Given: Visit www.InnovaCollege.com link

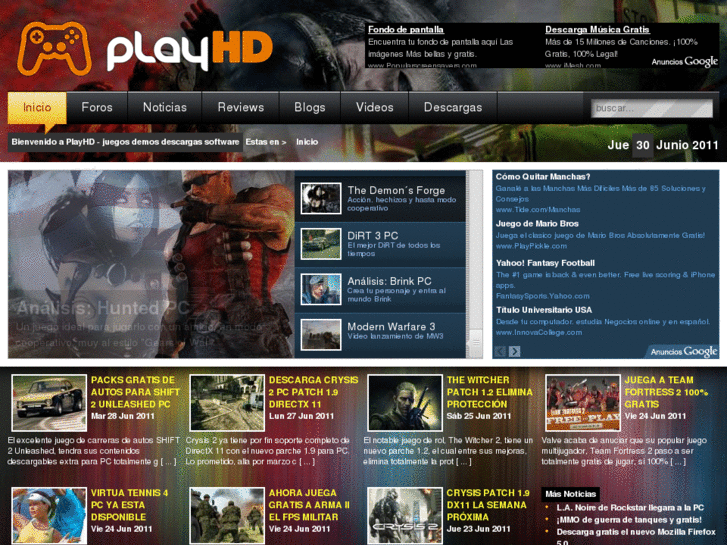Looking at the screenshot, I should 539,332.
